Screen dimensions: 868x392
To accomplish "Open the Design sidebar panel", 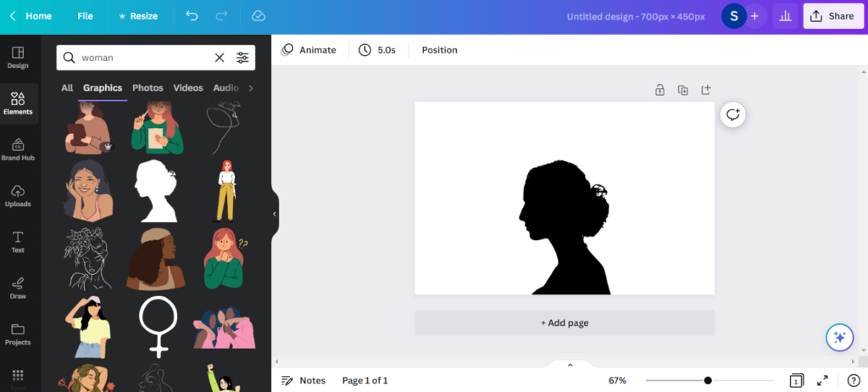I will (x=18, y=59).
